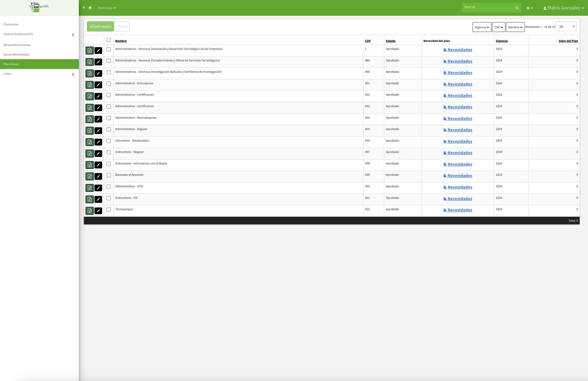This screenshot has height=381, width=588.
Task: Open the Vigencia filter dropdown
Action: 482,27
